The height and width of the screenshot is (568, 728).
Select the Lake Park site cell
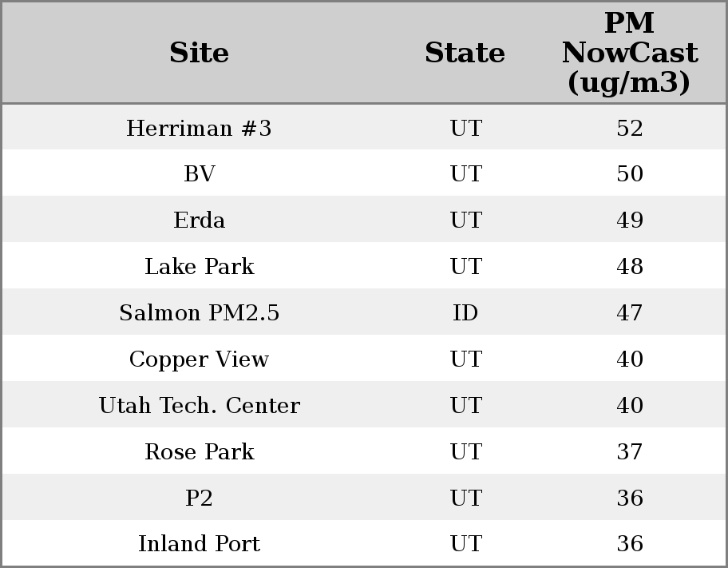[199, 266]
